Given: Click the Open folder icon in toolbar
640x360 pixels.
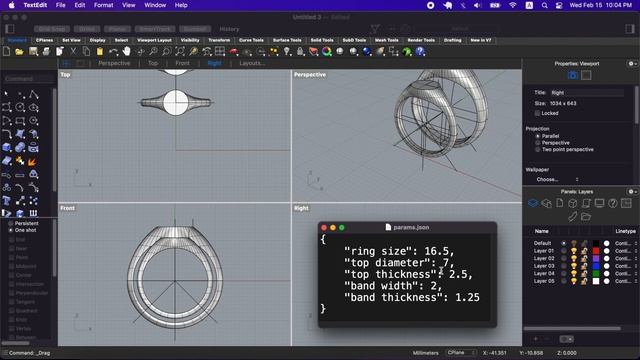Looking at the screenshot, I should click(x=19, y=51).
